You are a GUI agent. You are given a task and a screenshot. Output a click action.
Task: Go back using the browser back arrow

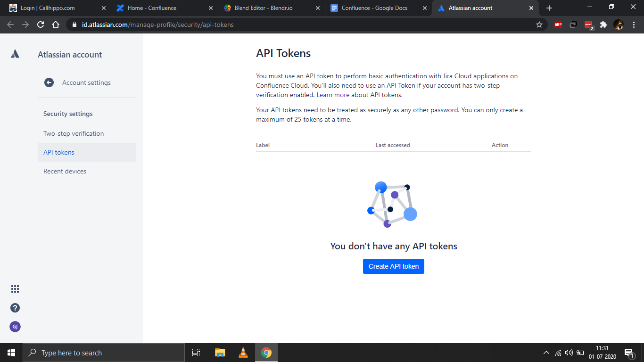tap(10, 25)
